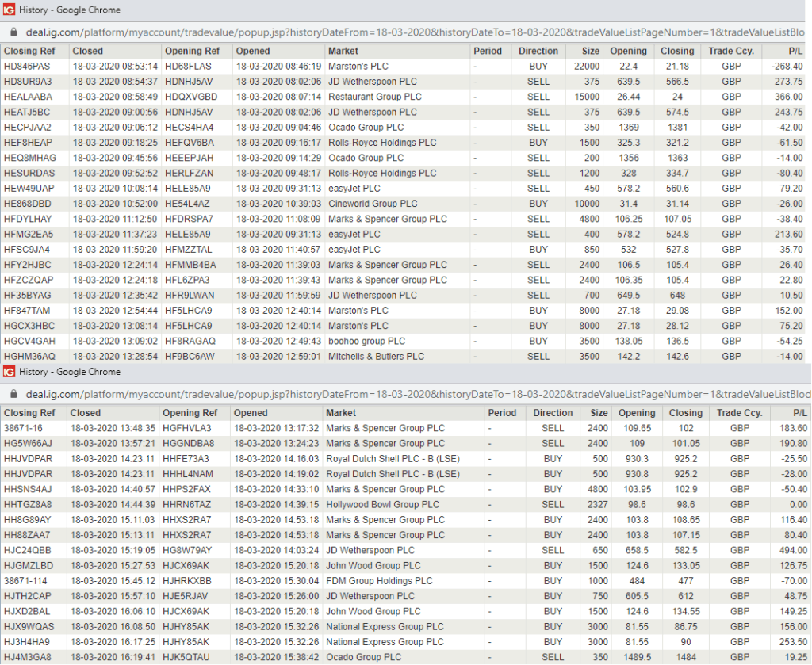This screenshot has height=665, width=812.
Task: Click the P/L value 253.50
Action: 793,642
